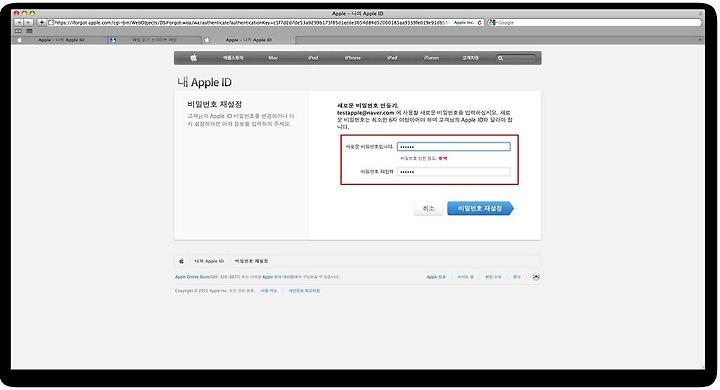
Task: Click the Safari forward arrow button
Action: (28, 22)
